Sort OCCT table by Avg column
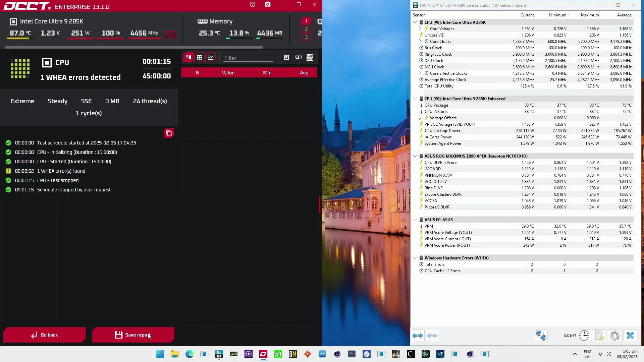The height and width of the screenshot is (362, 644). 304,73
